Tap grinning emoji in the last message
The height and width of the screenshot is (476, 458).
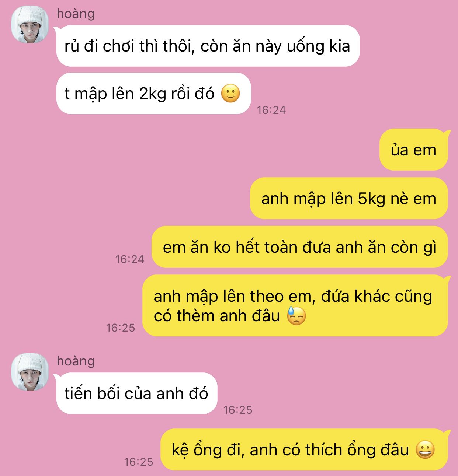[x=425, y=450]
